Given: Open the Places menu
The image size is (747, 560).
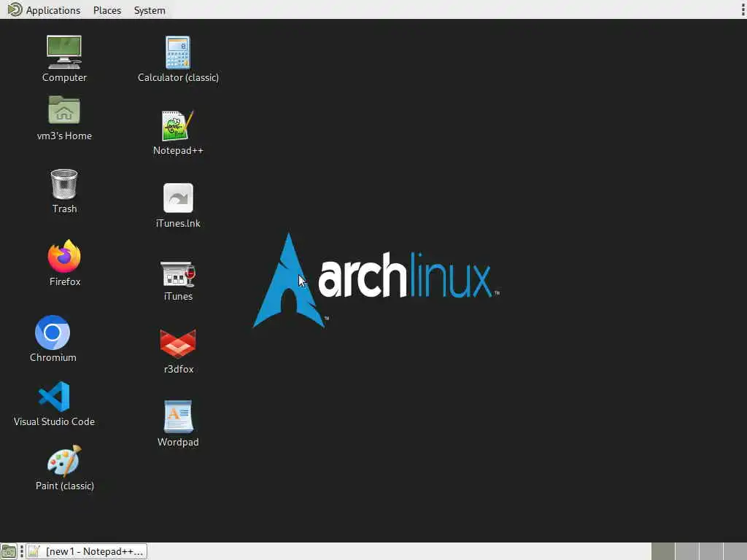Looking at the screenshot, I should [107, 10].
